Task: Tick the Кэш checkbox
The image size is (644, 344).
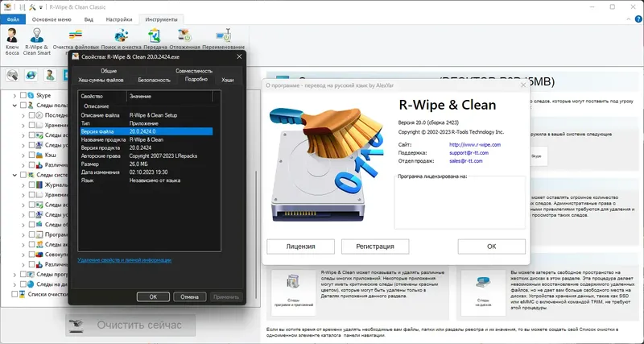Action: pyautogui.click(x=31, y=155)
